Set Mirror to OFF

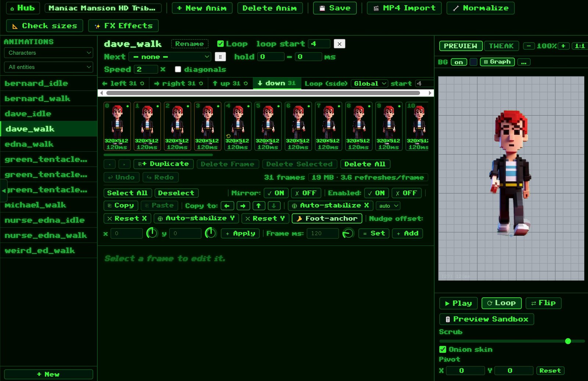click(x=306, y=193)
